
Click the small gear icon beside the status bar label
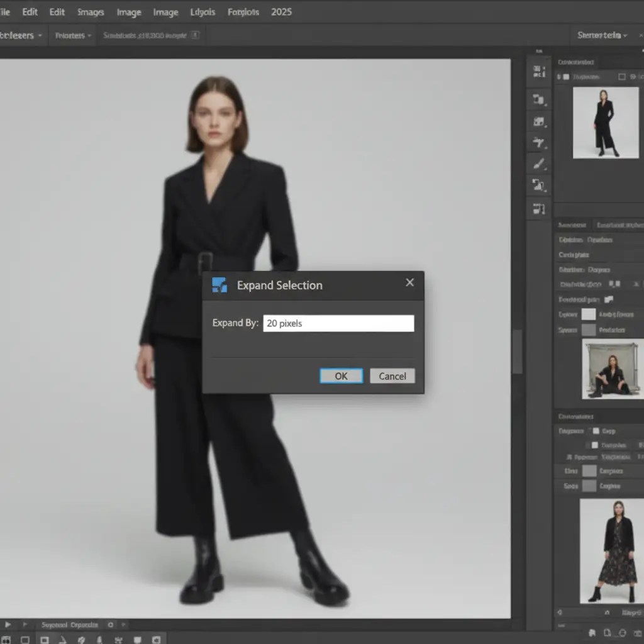coord(111,625)
